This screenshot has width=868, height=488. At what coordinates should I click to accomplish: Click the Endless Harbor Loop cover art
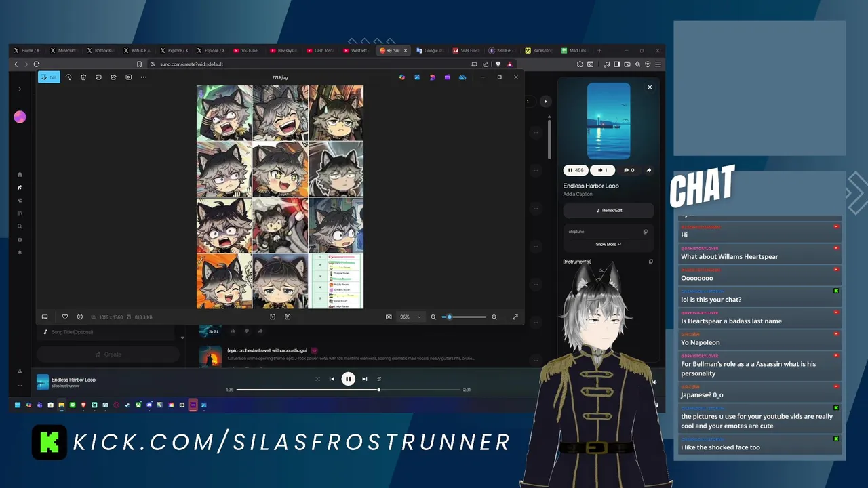(608, 121)
